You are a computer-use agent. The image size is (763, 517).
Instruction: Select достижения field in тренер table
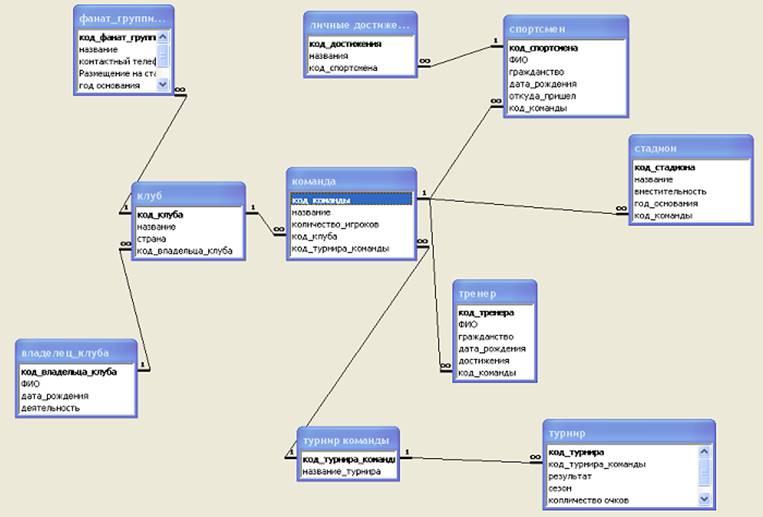pyautogui.click(x=483, y=361)
